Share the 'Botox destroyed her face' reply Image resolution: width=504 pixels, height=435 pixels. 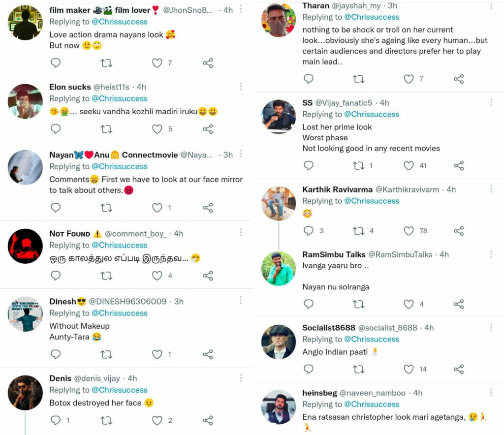(208, 420)
